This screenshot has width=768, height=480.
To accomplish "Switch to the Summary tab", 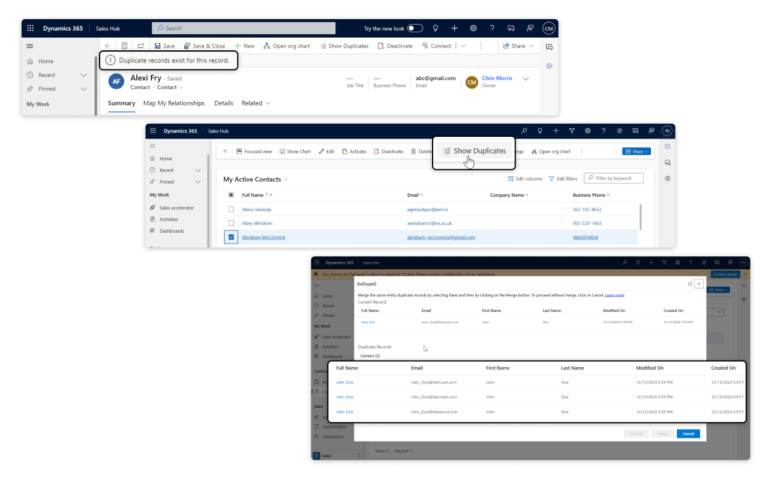I will tap(121, 103).
